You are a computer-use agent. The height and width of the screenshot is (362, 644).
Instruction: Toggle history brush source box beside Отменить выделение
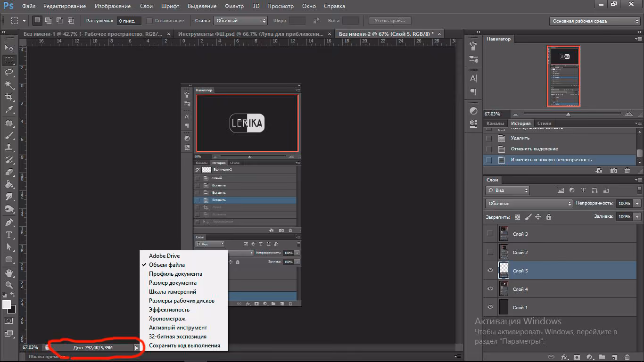(x=489, y=149)
